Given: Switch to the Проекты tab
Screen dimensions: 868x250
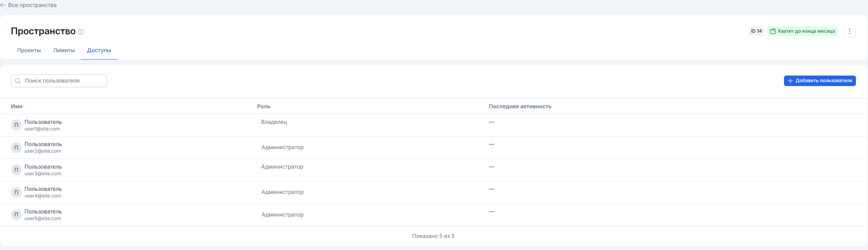Looking at the screenshot, I should (x=29, y=50).
